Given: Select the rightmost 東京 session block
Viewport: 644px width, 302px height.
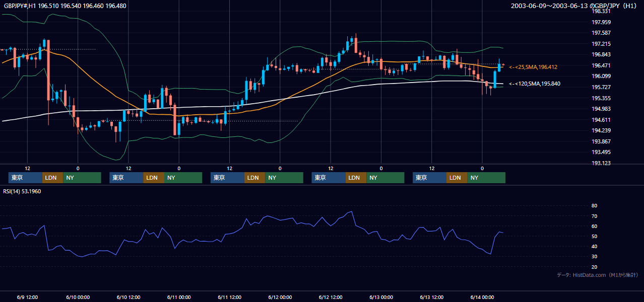Looking at the screenshot, I should 430,178.
